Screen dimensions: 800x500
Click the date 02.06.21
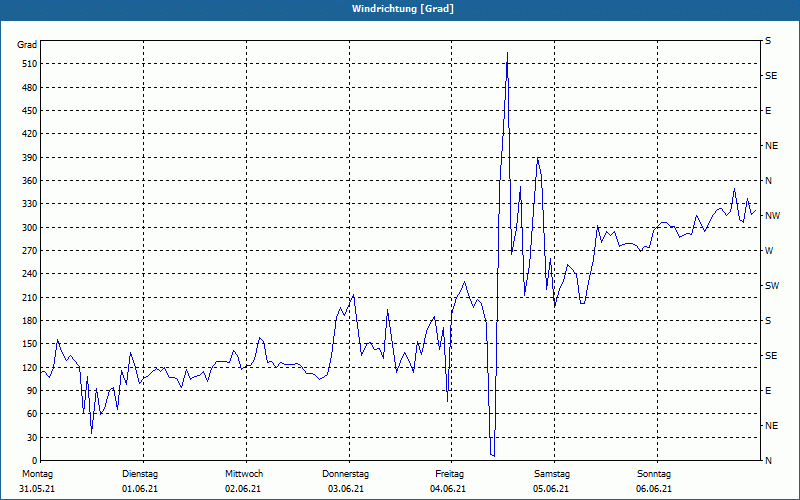(x=243, y=489)
